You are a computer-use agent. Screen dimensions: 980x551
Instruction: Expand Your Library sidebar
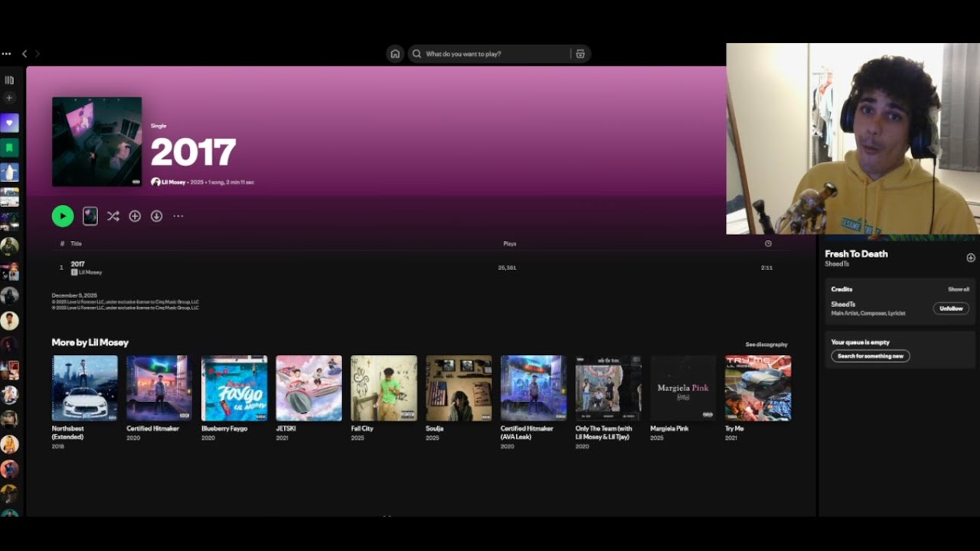[9, 80]
